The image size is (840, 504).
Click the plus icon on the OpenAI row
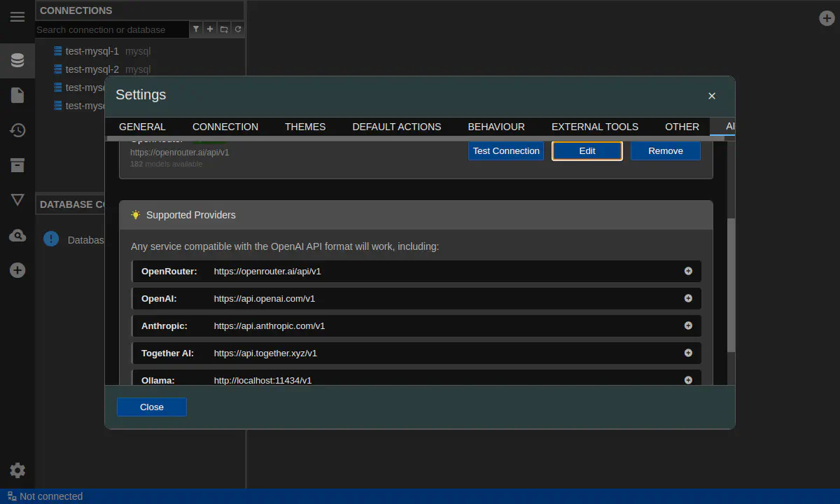tap(688, 298)
